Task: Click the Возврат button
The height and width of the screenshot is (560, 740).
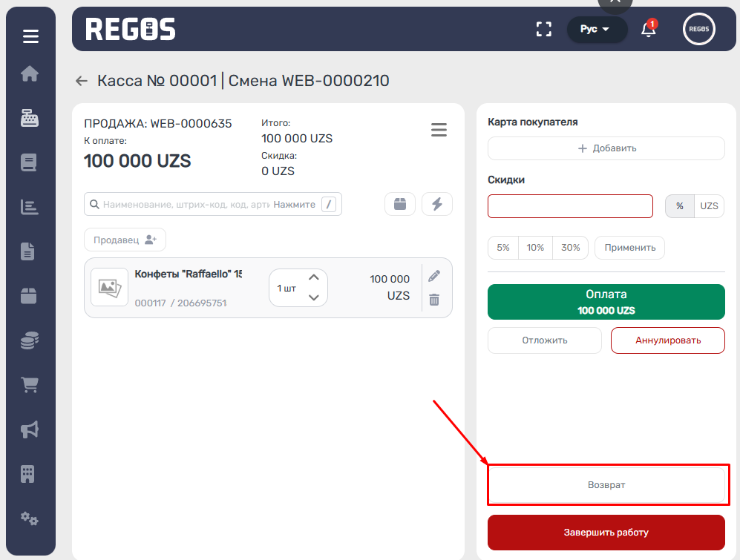Action: pos(606,485)
